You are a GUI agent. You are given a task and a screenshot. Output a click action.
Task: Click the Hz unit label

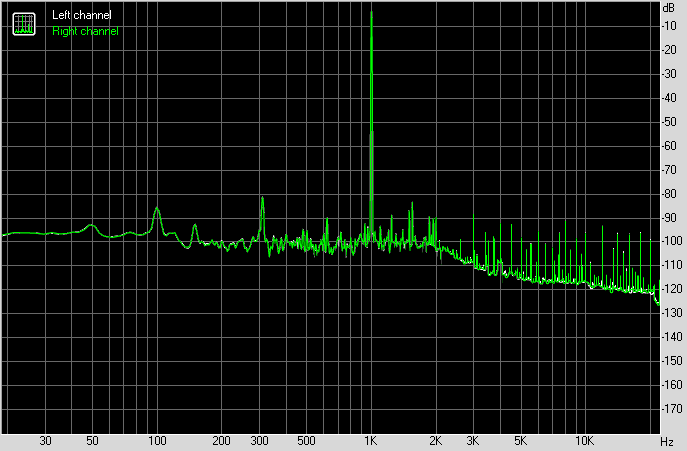click(667, 441)
